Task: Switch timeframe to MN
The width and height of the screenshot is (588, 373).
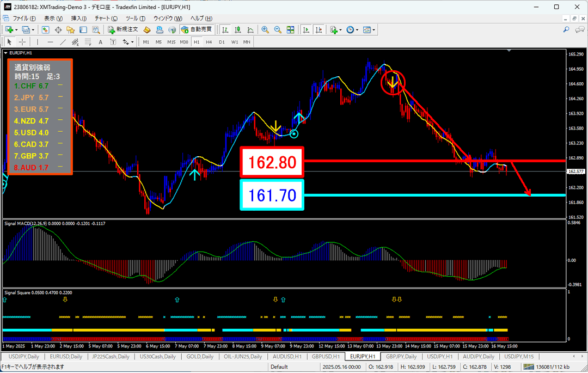Action: point(247,42)
